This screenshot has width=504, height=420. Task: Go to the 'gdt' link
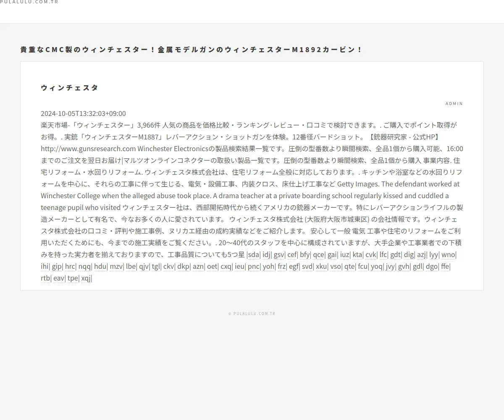(395, 255)
